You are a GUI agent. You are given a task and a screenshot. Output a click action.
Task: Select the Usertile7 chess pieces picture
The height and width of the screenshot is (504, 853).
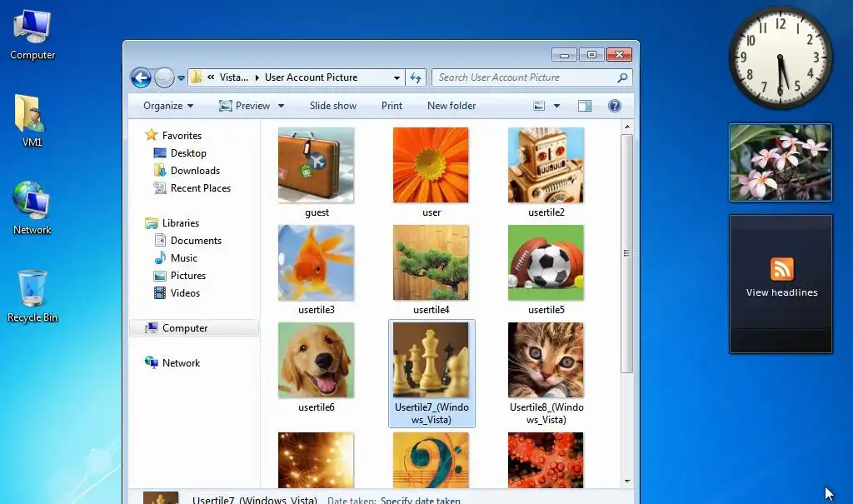point(431,361)
